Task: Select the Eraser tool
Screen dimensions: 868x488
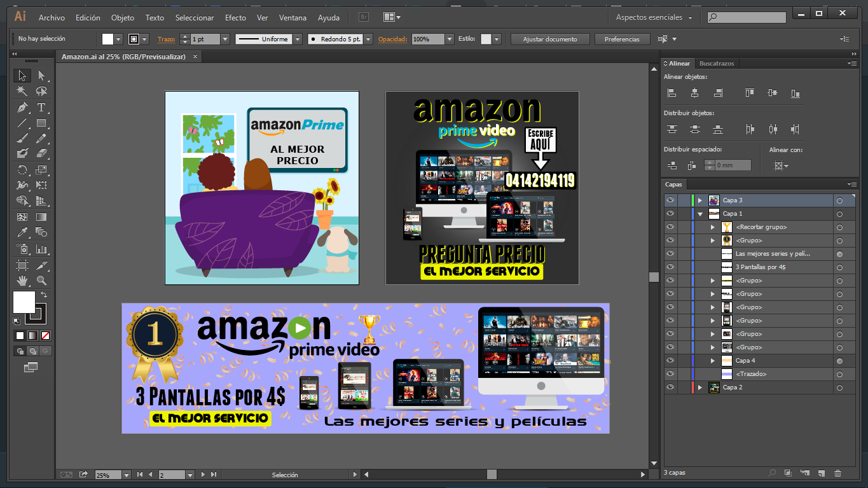Action: tap(41, 153)
